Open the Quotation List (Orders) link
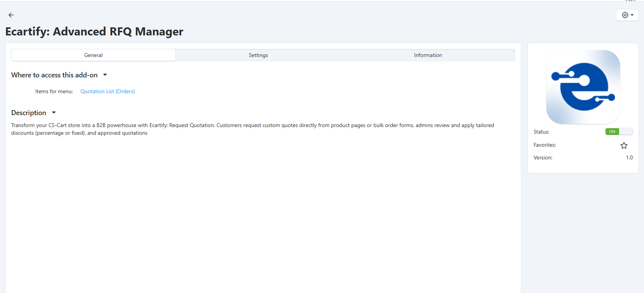644x293 pixels. 107,91
